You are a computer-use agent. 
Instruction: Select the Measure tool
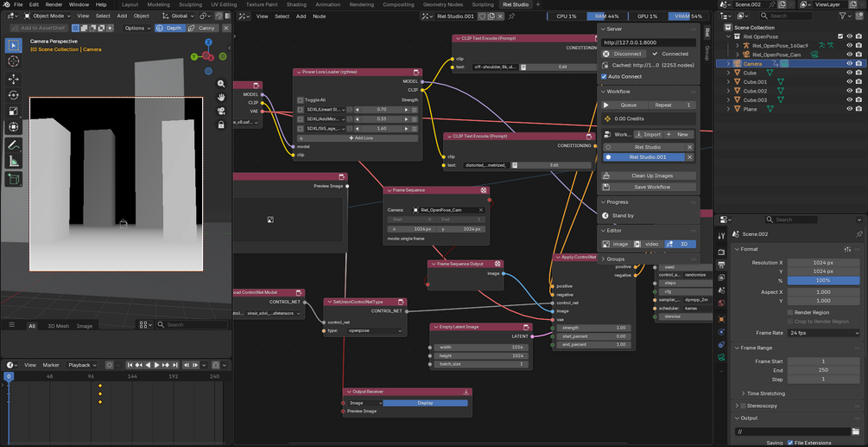click(x=14, y=161)
